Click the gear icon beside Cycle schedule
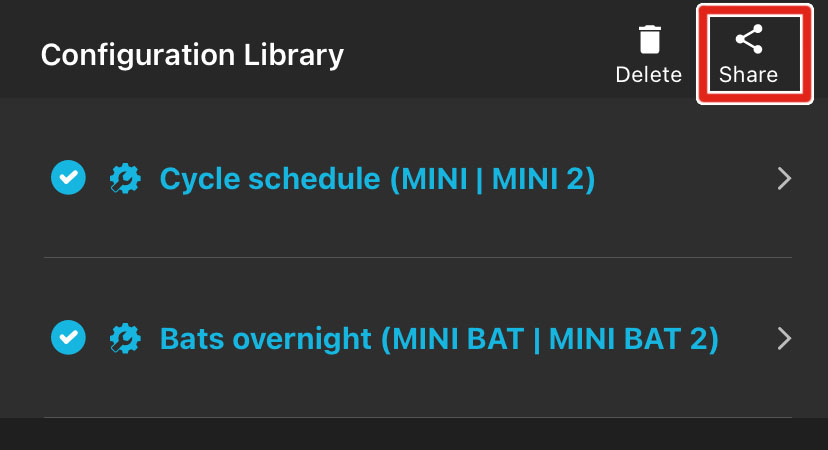828x450 pixels. click(x=124, y=179)
